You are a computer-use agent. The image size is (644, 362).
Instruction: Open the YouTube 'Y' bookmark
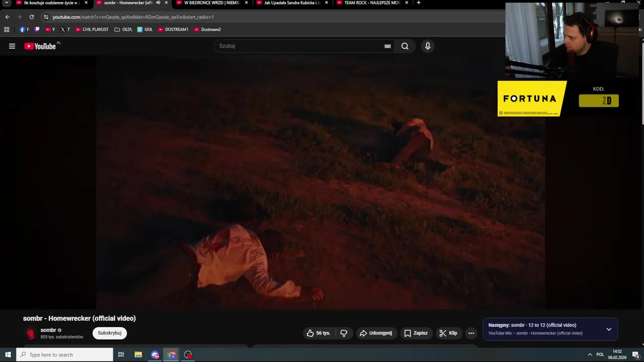50,29
